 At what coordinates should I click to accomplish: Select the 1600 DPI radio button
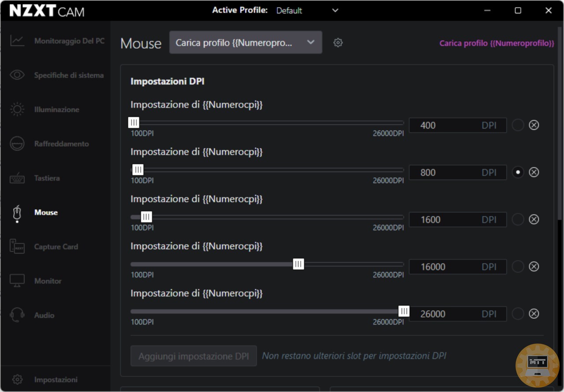click(x=518, y=219)
